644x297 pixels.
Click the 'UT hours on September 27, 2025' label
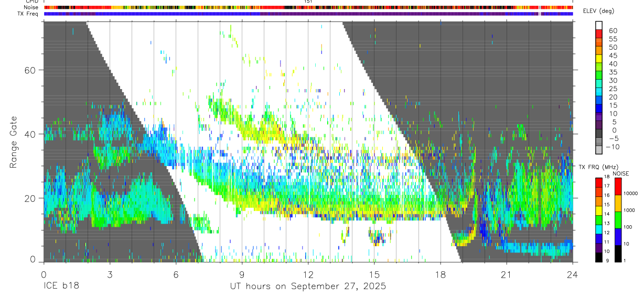tap(308, 287)
